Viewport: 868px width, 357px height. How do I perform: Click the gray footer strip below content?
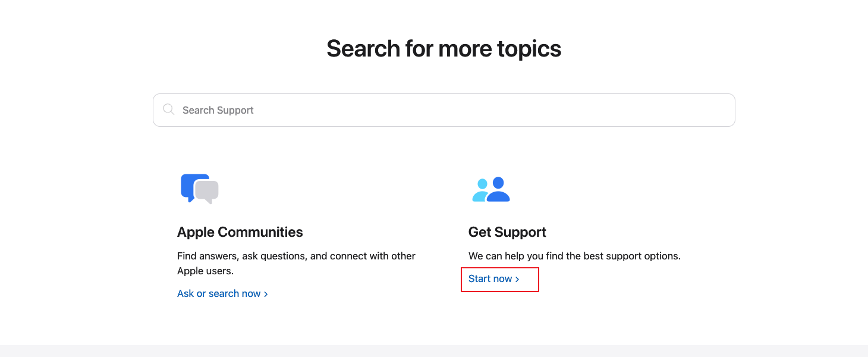click(434, 351)
